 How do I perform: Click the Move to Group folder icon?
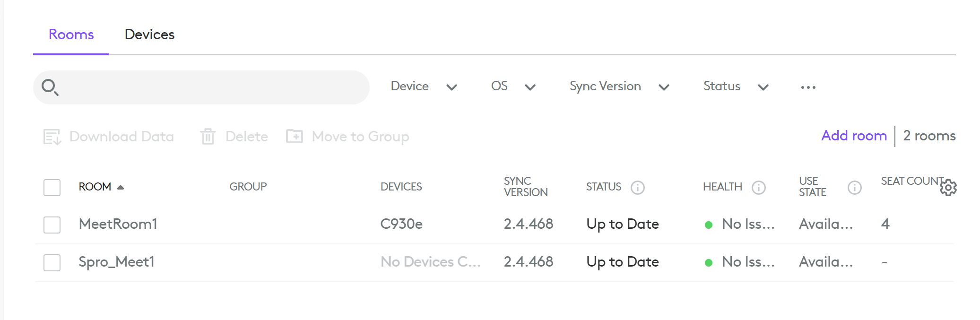point(294,137)
